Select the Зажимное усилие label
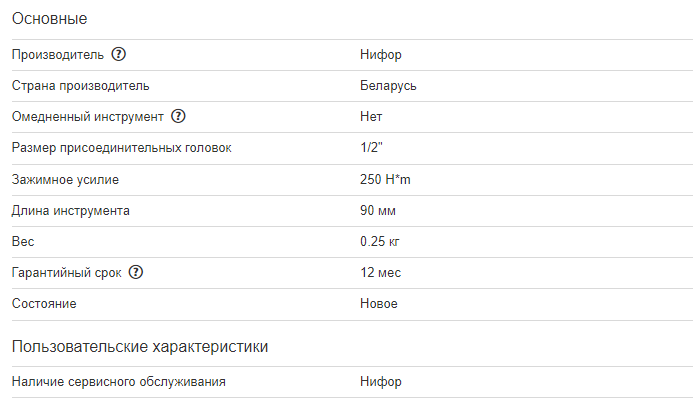 tap(72, 180)
